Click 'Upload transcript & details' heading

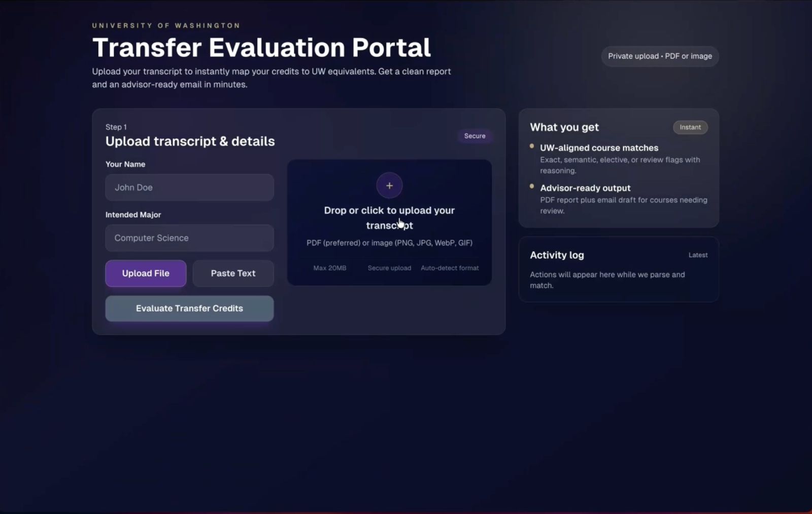[190, 142]
